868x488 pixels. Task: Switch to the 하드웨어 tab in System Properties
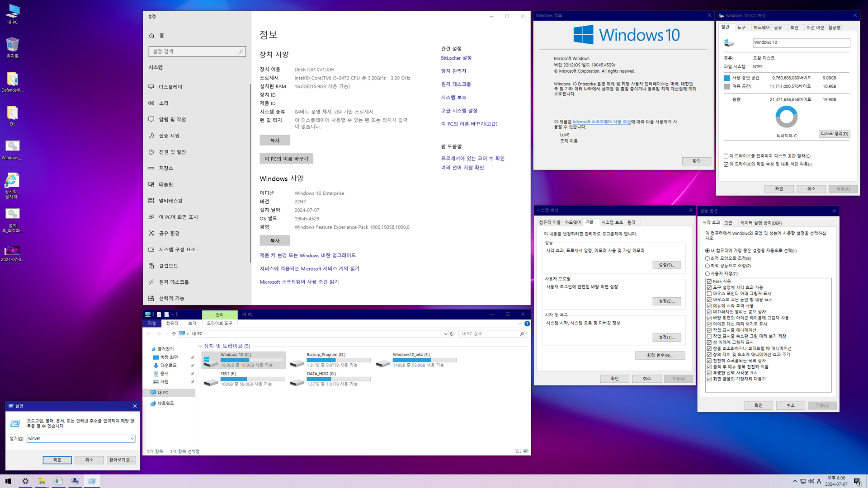(x=572, y=222)
